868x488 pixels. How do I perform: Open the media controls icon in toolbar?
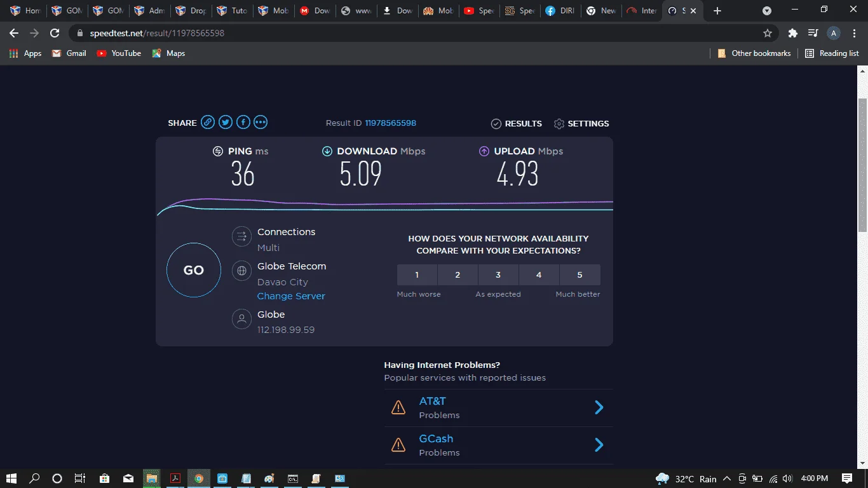click(813, 33)
